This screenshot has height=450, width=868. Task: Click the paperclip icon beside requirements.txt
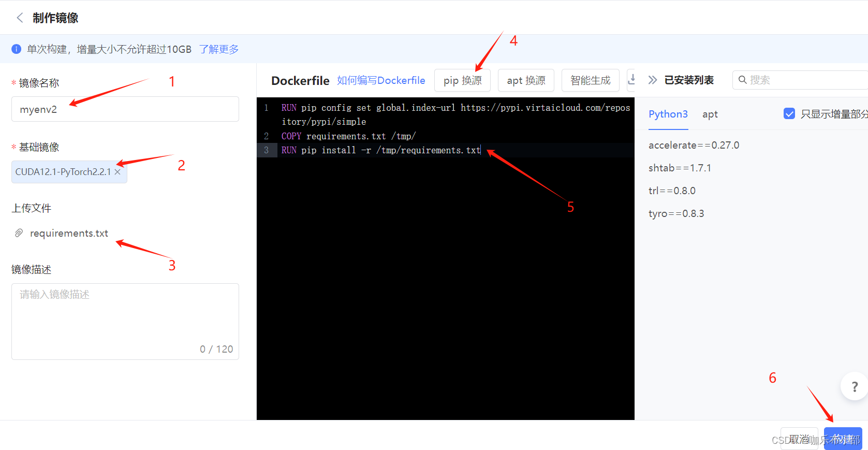(19, 233)
